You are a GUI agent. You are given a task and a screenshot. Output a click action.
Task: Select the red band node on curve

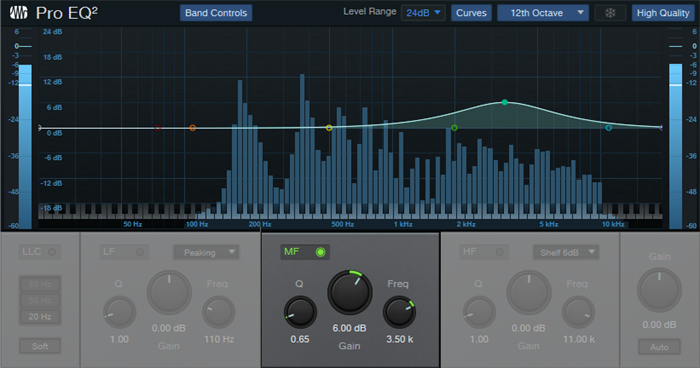(x=158, y=128)
